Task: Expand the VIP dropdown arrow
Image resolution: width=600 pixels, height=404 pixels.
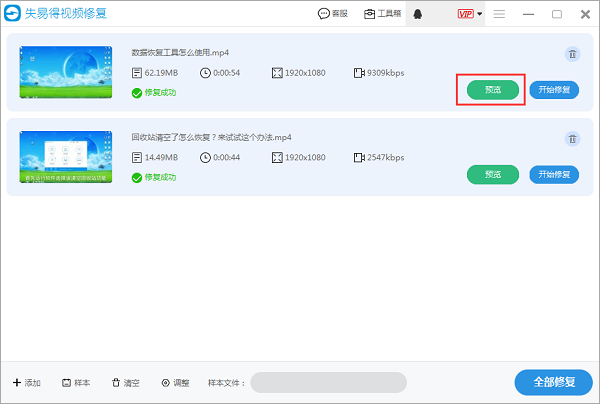Action: (481, 14)
